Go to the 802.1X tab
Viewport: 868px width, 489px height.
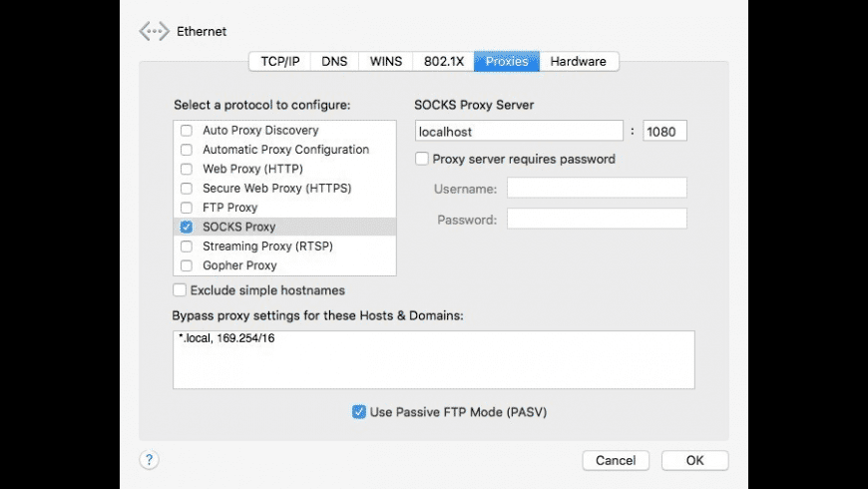pyautogui.click(x=443, y=62)
